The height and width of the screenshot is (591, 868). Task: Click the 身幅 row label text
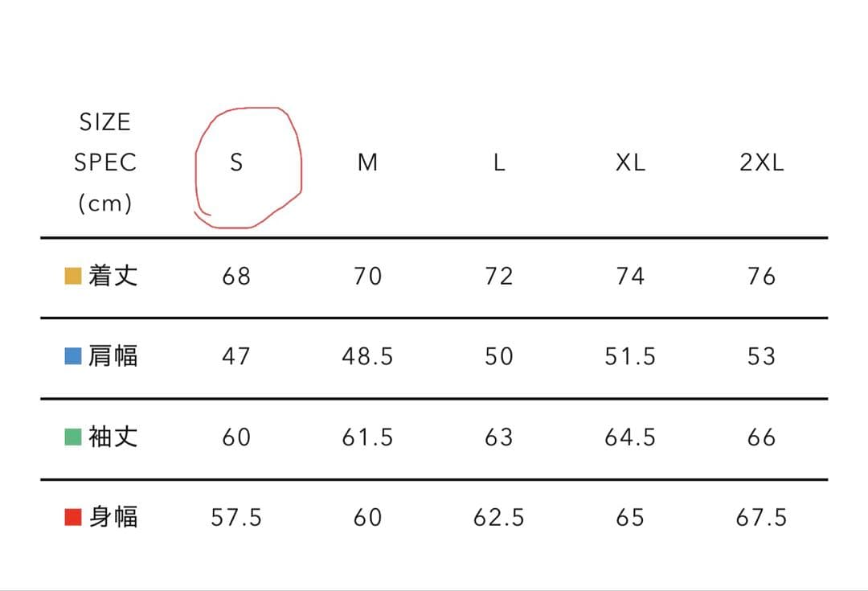pos(113,517)
